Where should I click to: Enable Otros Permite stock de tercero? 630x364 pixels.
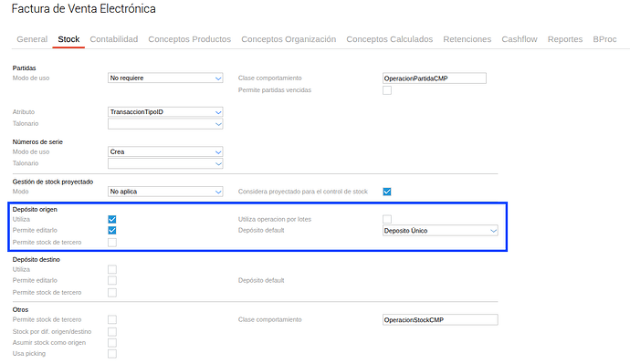(112, 319)
